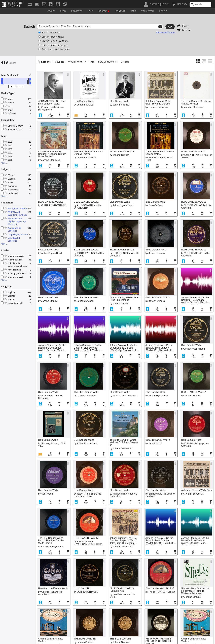Screen dimensions: 215x644
Task: Click the audio icon on Owen Bradley item
Action: (x=183, y=166)
